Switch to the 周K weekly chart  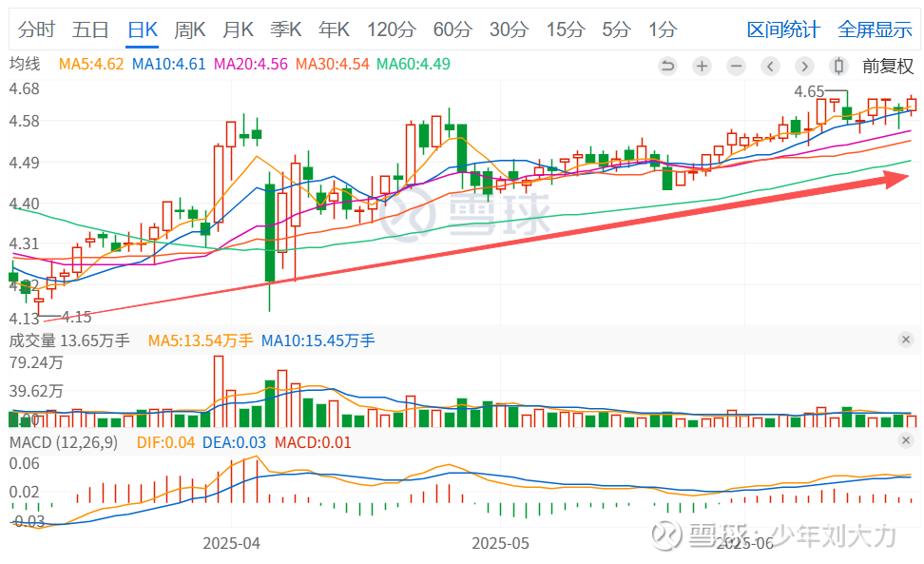(x=190, y=29)
